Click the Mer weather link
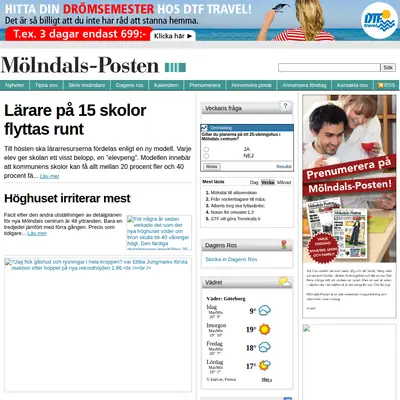Viewport: 400px width, 400px height. pos(267,379)
